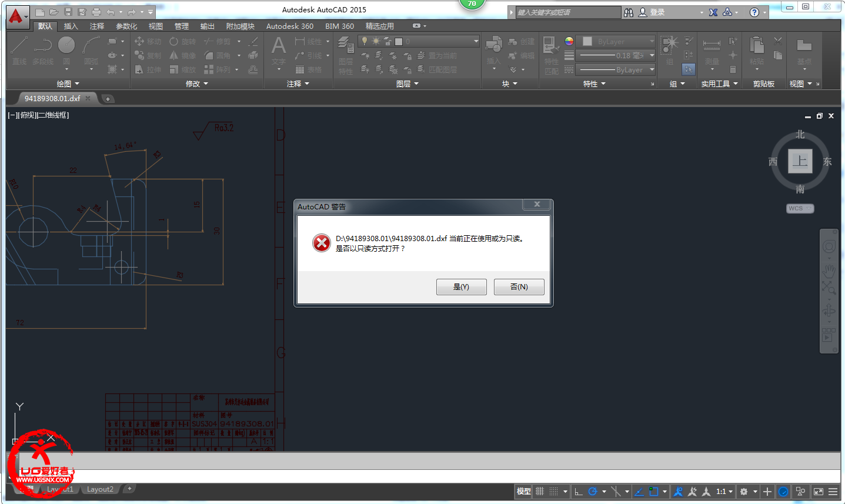This screenshot has width=845, height=504.
Task: Switch to the 管理 ribbon tab
Action: (182, 26)
